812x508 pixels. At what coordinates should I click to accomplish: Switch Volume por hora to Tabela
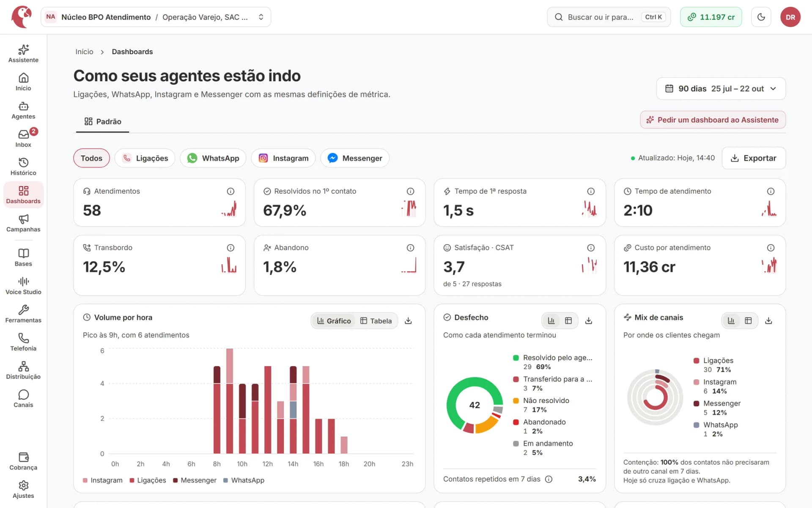[x=376, y=321]
